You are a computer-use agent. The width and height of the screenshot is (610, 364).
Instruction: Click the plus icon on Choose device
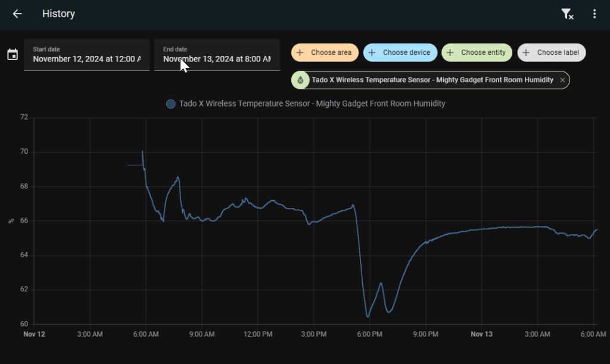372,52
